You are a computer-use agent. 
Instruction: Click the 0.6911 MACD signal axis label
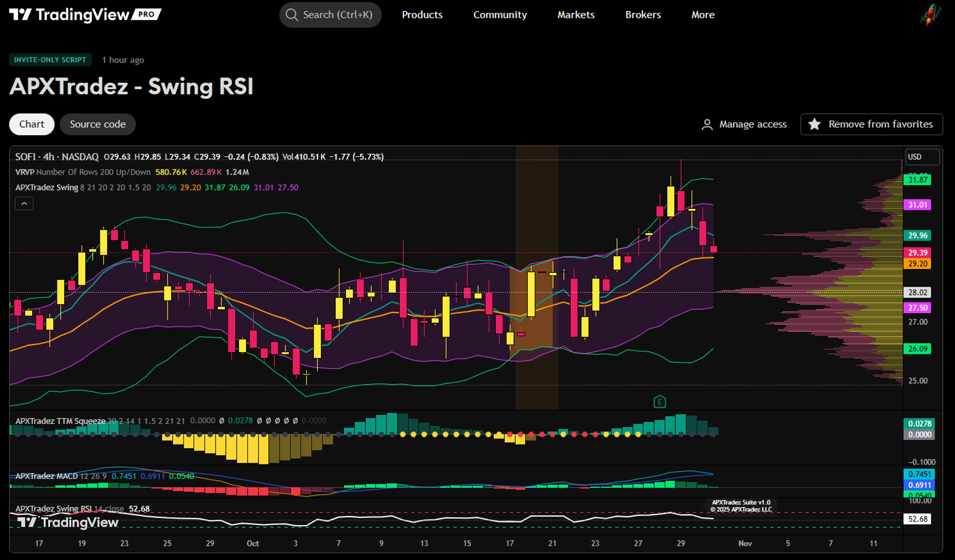click(919, 485)
